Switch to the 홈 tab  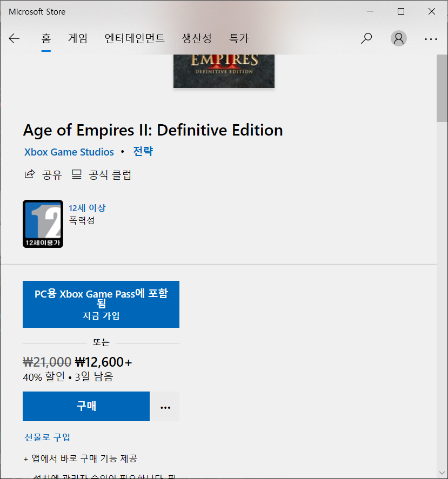tap(46, 38)
